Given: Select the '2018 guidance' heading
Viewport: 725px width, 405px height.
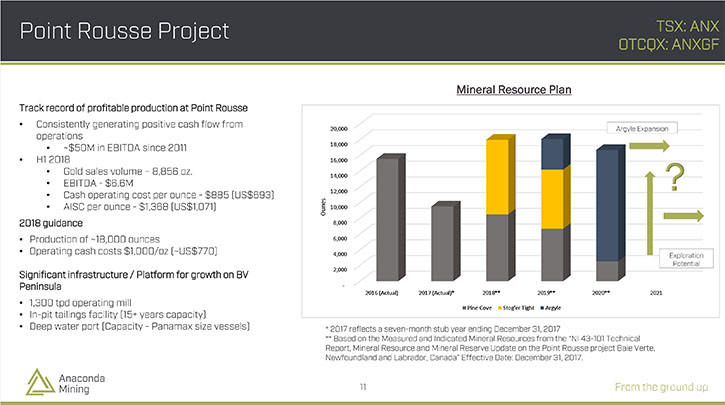Looking at the screenshot, I should point(51,223).
